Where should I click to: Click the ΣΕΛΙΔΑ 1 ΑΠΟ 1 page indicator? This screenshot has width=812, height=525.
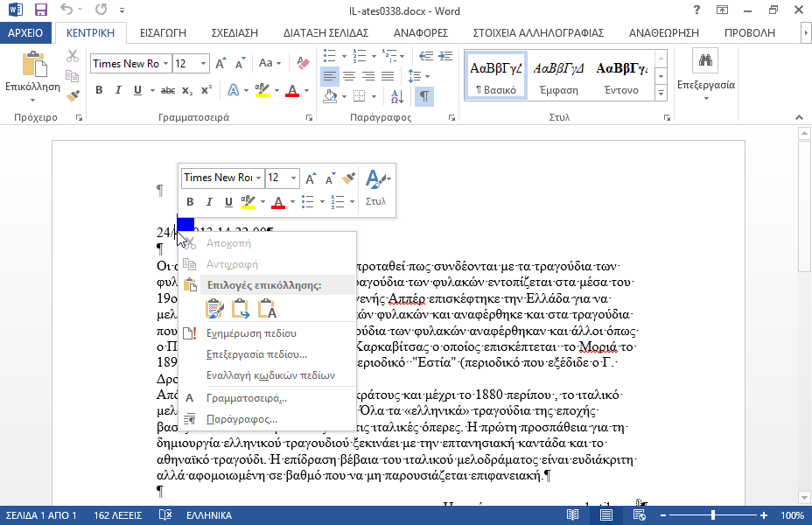tap(41, 515)
